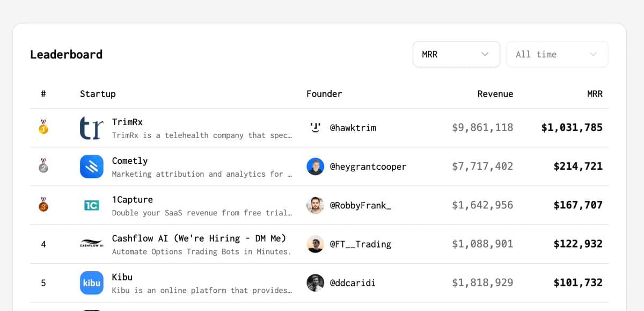Screen dimensions: 644x311
Task: Click @RobbyFrank_'s profile photo
Action: click(x=316, y=205)
